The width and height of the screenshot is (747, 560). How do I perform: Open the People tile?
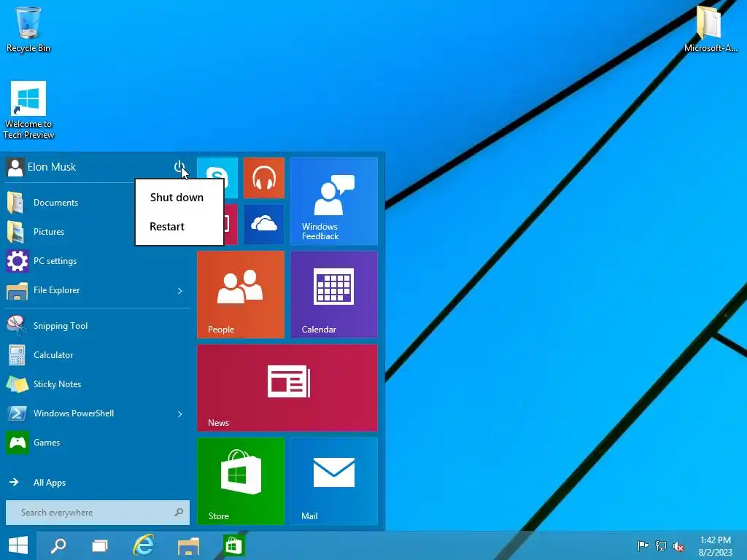[241, 295]
